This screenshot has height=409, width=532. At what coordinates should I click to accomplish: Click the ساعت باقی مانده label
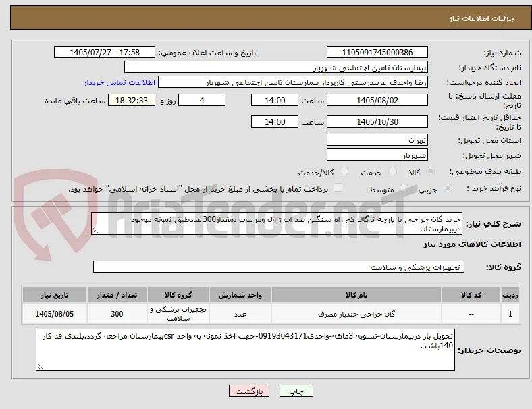coord(75,101)
